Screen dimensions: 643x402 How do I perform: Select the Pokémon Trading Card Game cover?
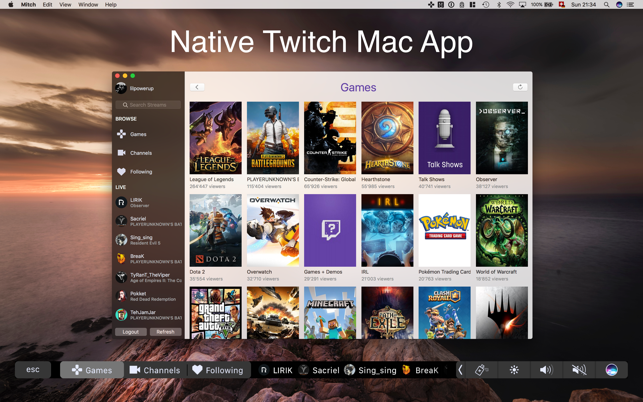point(445,231)
